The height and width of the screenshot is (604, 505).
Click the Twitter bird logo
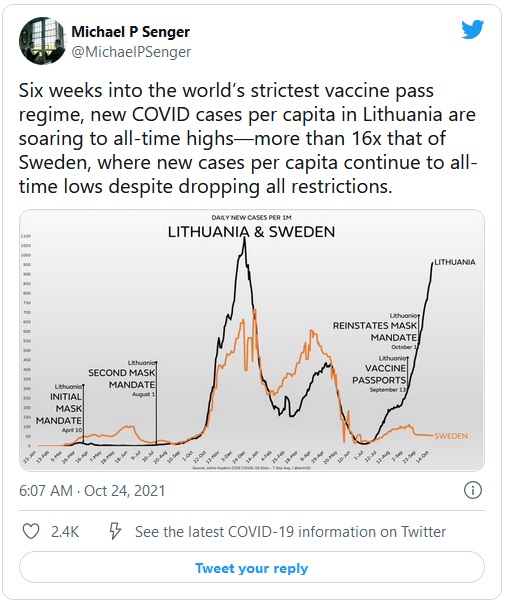point(472,29)
